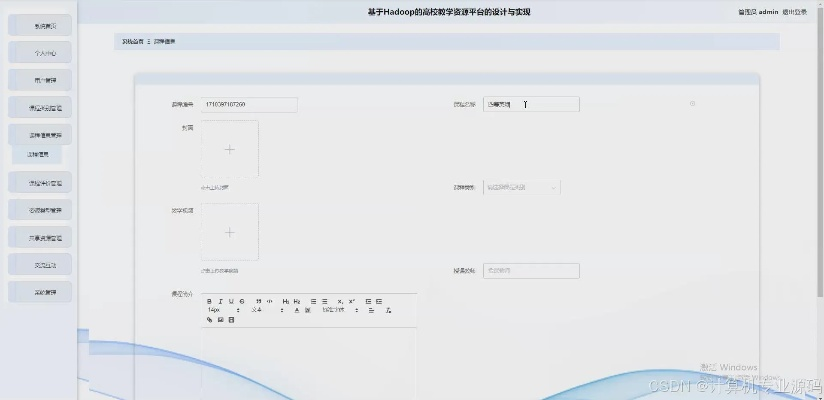Click the cover image upload plus box
The width and height of the screenshot is (824, 400).
(229, 149)
